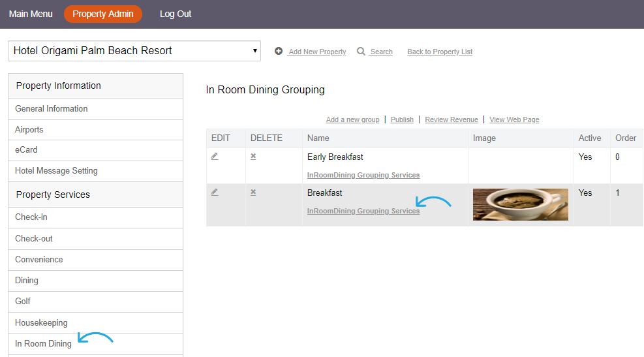The height and width of the screenshot is (357, 644).
Task: Select the Property Admin tab
Action: (103, 14)
